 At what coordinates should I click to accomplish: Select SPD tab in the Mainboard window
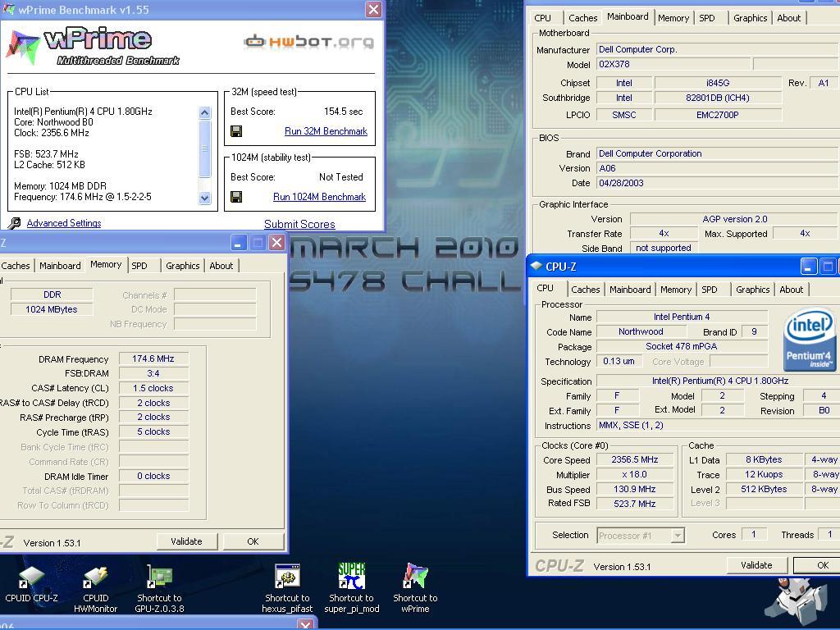[x=707, y=18]
